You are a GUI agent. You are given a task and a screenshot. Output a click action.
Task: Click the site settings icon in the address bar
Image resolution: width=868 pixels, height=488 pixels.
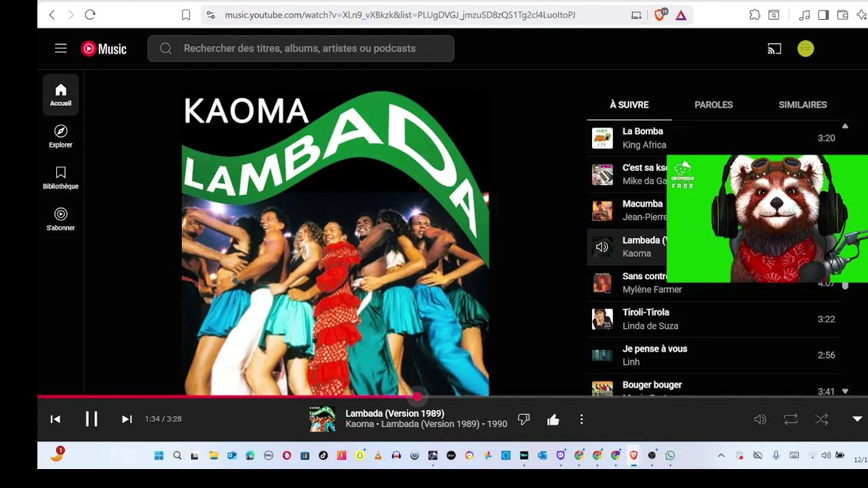click(211, 15)
